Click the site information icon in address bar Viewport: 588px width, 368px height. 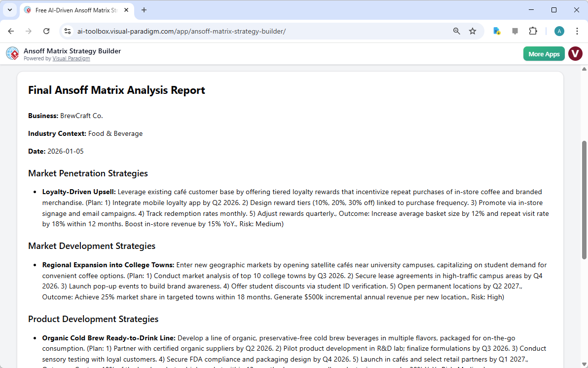(68, 31)
